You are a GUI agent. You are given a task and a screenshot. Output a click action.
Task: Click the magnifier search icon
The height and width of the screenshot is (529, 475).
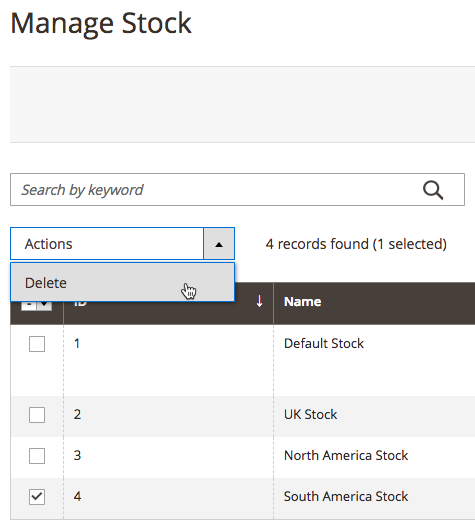coord(433,190)
